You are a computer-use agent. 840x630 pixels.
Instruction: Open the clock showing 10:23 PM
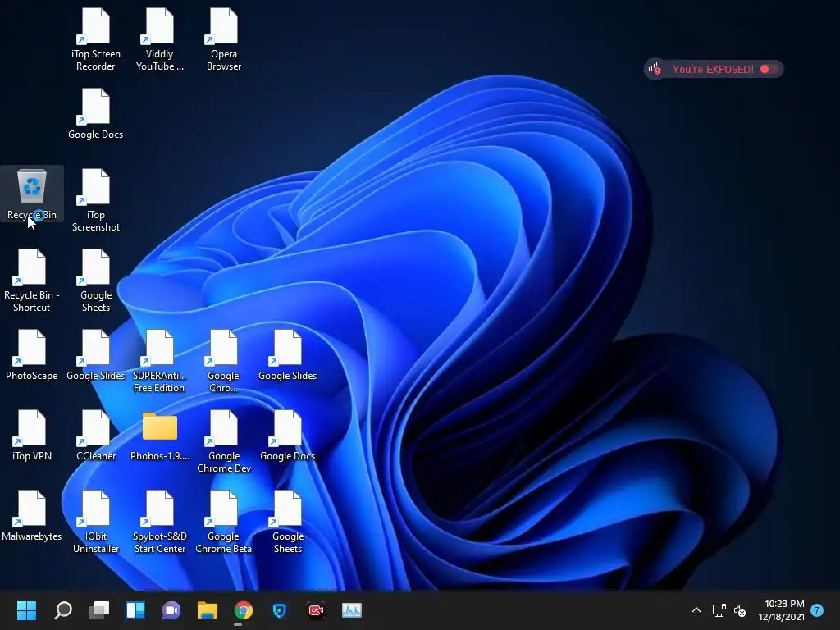tap(782, 610)
